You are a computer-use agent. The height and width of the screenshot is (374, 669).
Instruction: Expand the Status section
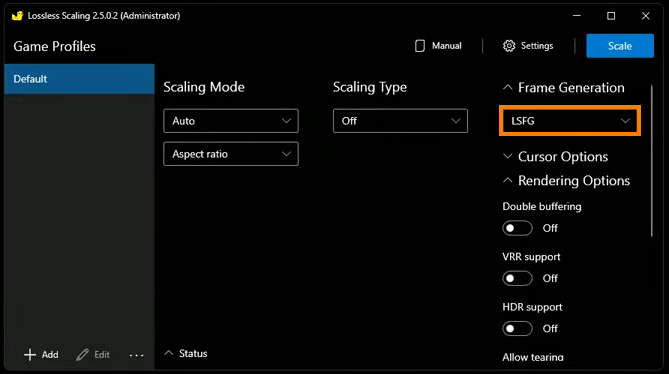tap(186, 354)
